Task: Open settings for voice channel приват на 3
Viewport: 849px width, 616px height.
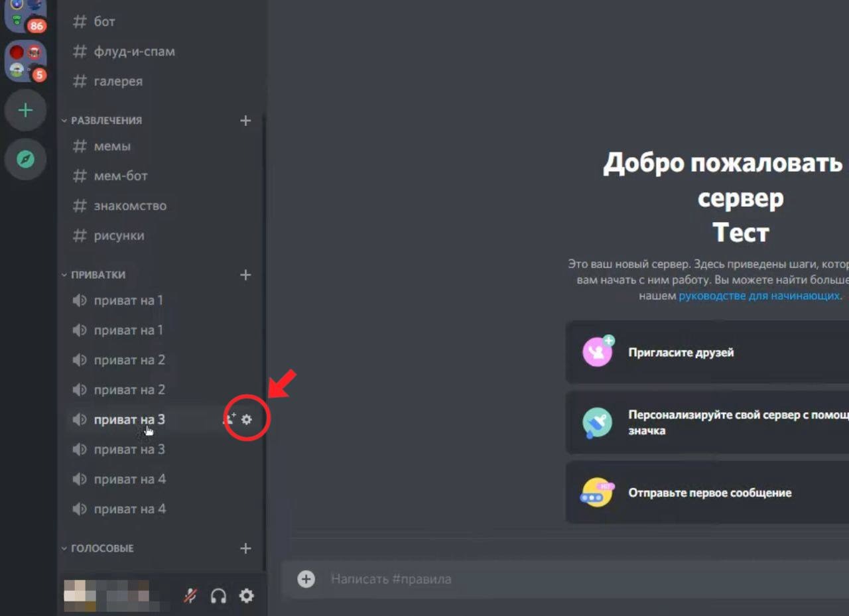Action: (246, 418)
